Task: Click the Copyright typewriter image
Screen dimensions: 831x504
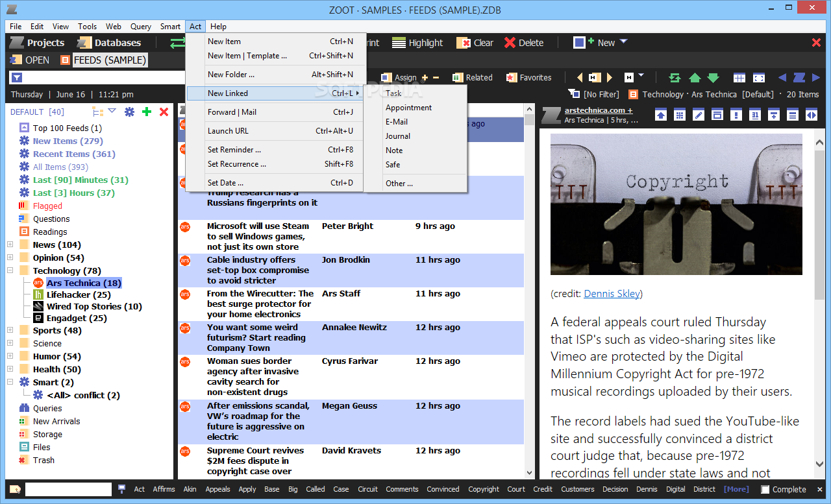Action: point(676,204)
